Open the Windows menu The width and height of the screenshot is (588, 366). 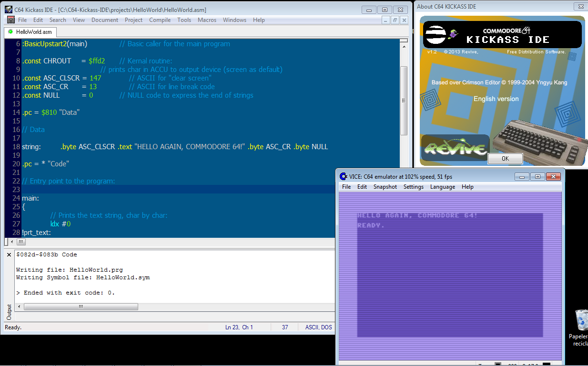coord(235,20)
